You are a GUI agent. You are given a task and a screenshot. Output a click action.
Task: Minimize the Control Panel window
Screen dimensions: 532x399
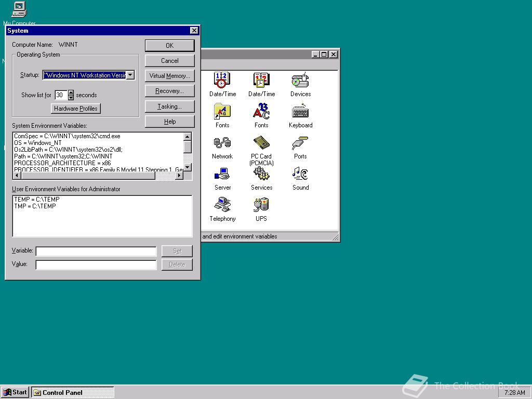click(x=315, y=54)
